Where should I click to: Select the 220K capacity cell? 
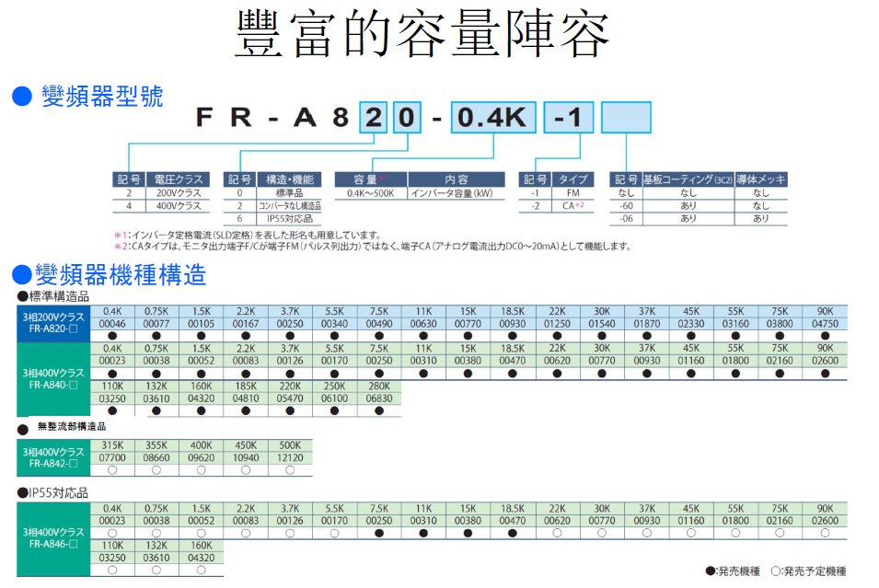(x=290, y=386)
